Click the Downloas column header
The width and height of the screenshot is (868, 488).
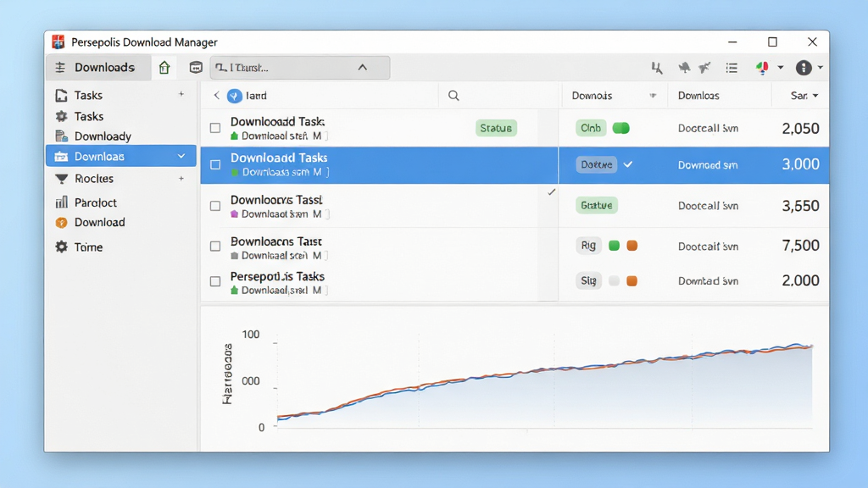pyautogui.click(x=698, y=96)
